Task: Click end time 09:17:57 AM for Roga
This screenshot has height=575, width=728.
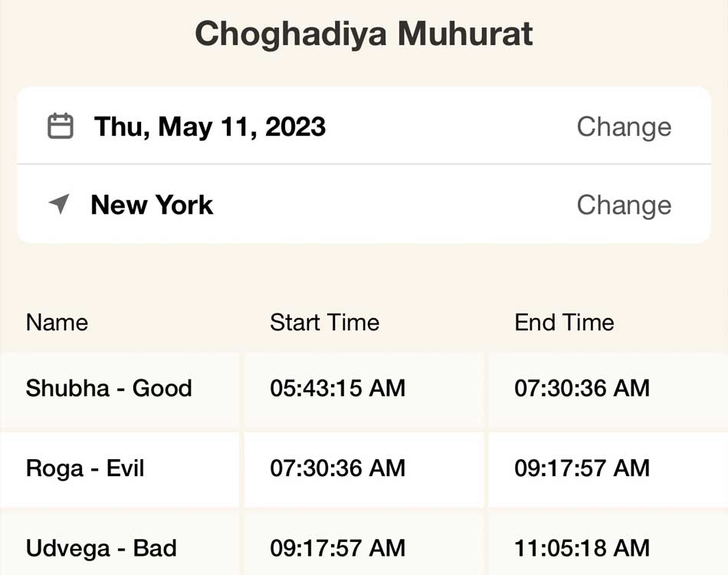Action: click(582, 468)
